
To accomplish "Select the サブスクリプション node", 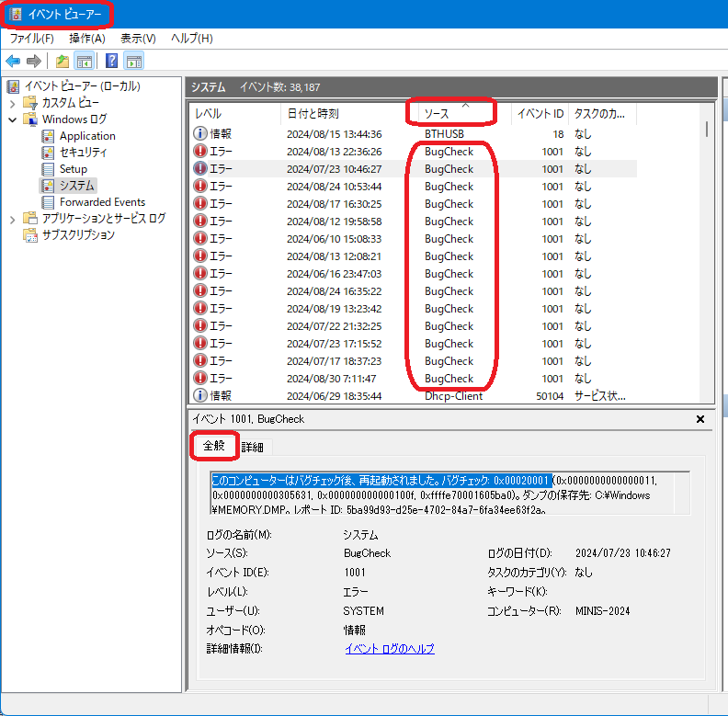I will click(78, 235).
